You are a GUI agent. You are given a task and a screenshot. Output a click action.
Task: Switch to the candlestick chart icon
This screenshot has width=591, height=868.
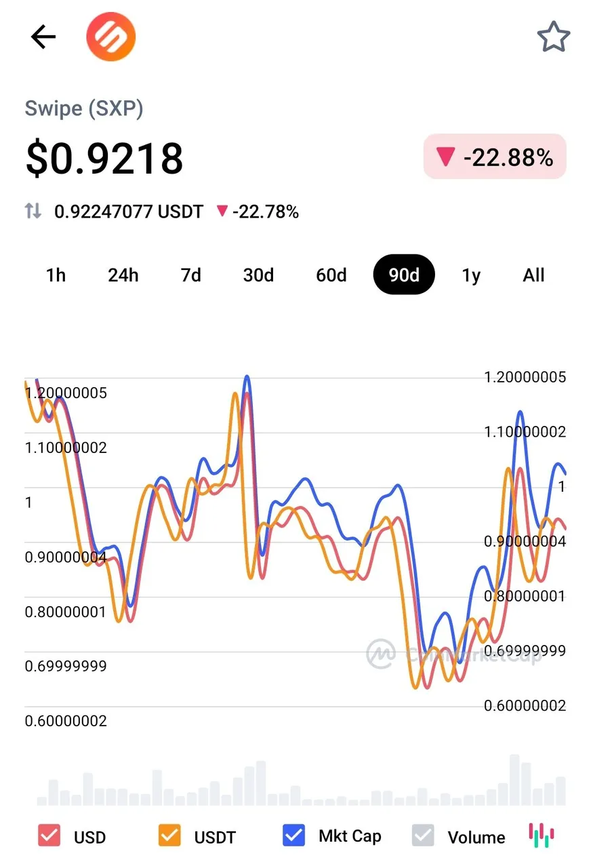[x=542, y=835]
